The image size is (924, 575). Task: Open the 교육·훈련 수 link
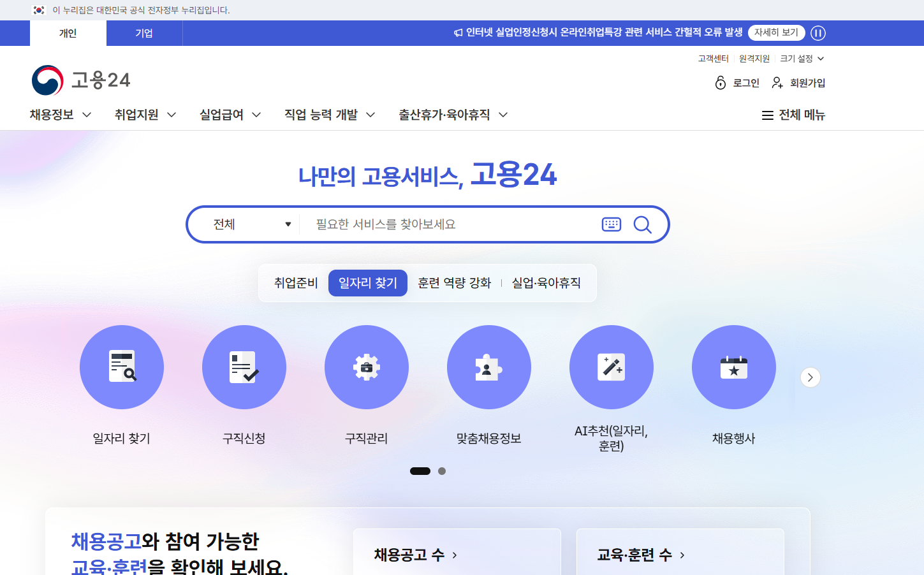coord(641,555)
